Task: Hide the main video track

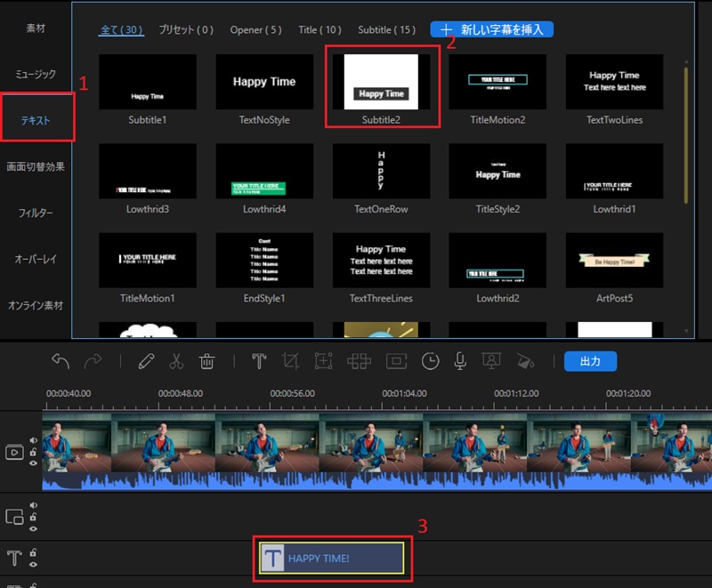Action: point(33,463)
